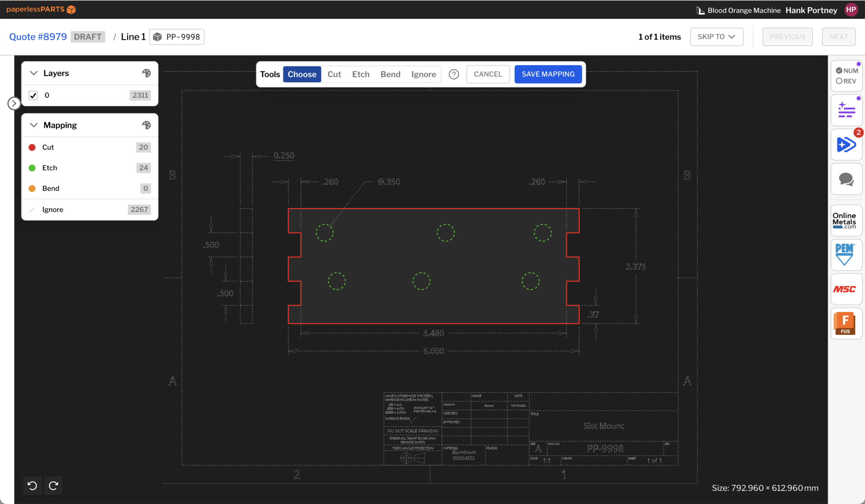The height and width of the screenshot is (504, 865).
Task: Click the PP-9998 part cube icon
Action: click(x=157, y=37)
